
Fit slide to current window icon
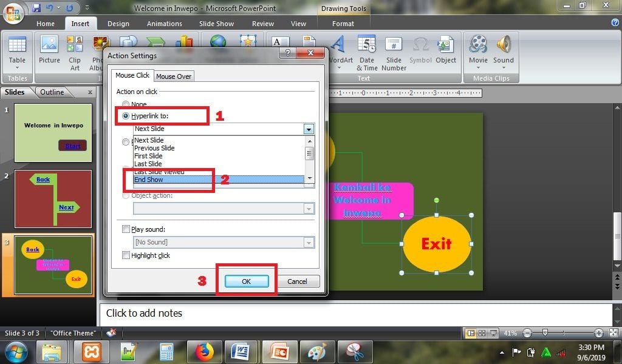click(x=613, y=333)
